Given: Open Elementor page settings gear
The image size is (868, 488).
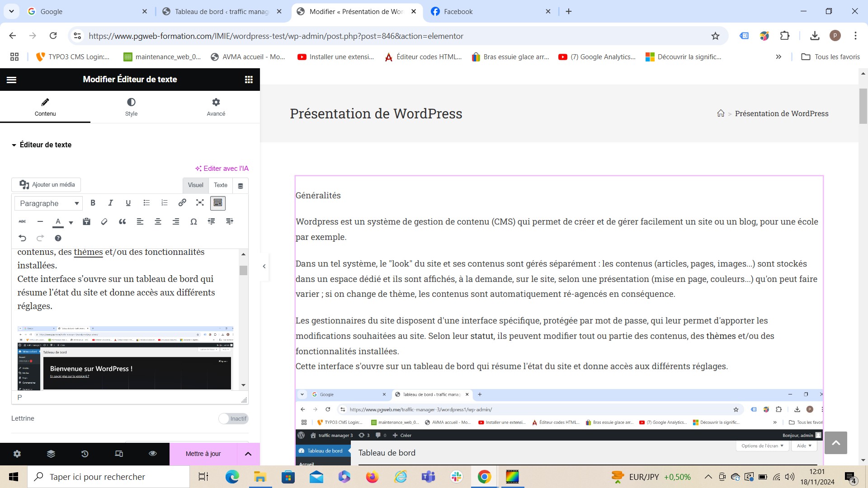Looking at the screenshot, I should [17, 454].
